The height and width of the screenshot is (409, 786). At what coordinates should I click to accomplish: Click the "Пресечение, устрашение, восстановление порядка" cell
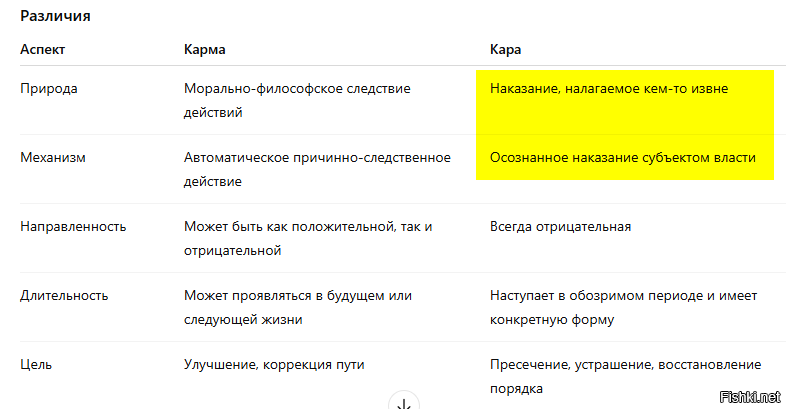625,376
